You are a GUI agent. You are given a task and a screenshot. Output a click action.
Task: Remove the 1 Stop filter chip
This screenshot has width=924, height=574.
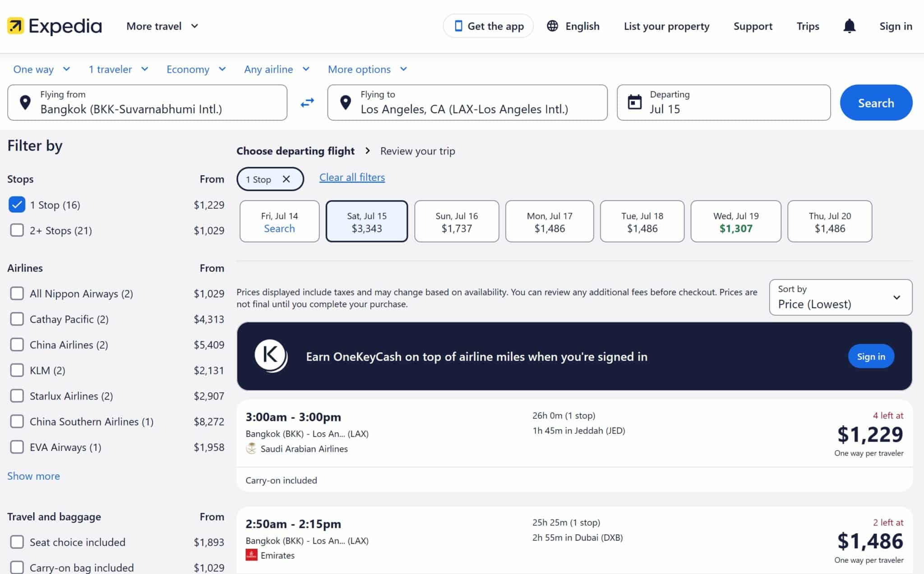pos(286,179)
